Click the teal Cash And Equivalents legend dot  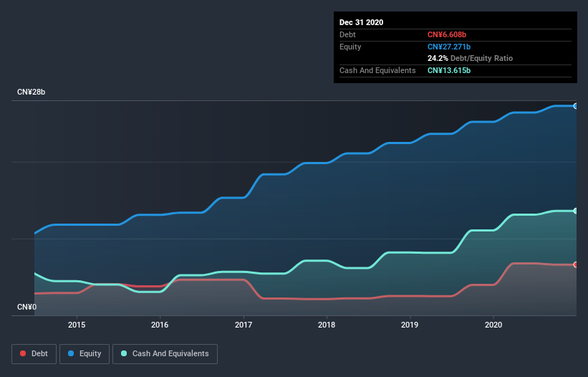tap(124, 353)
